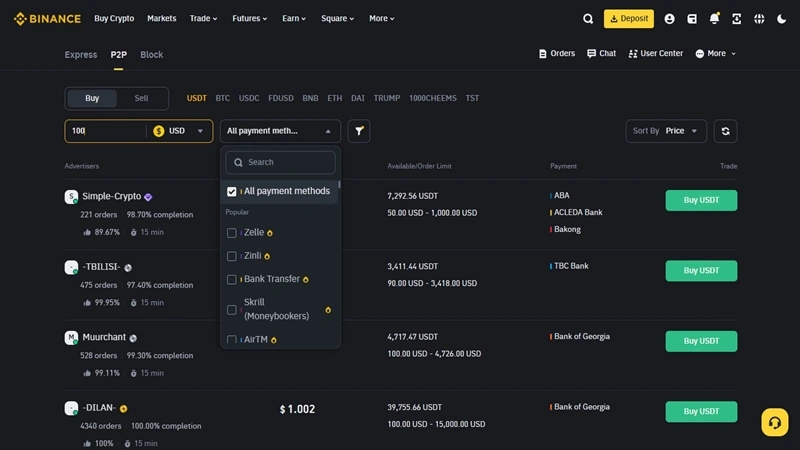Open the support headset chat button
The image size is (800, 450).
click(774, 422)
